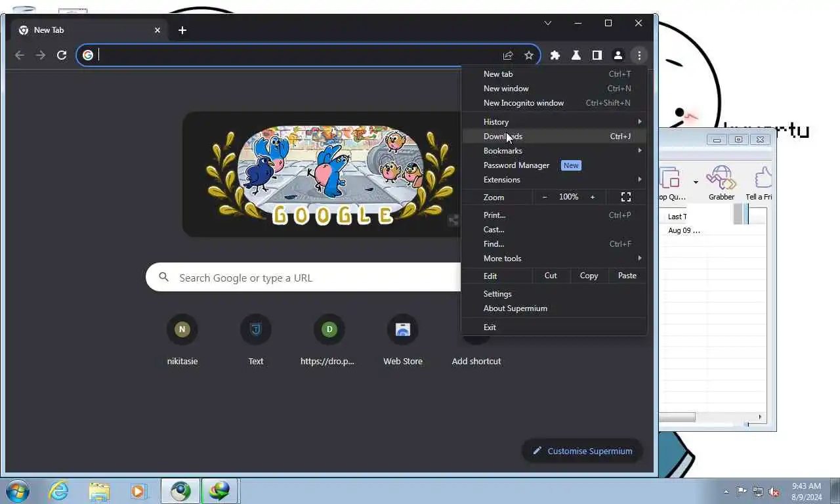
Task: Expand the Bookmarks submenu
Action: pyautogui.click(x=555, y=151)
